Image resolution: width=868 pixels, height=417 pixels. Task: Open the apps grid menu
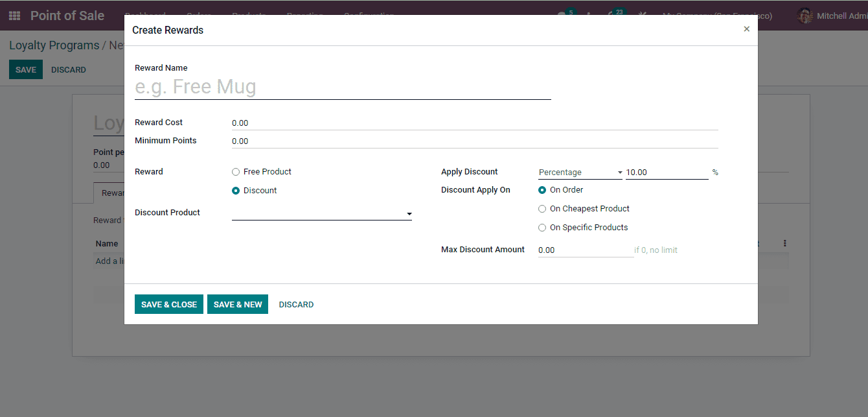tap(14, 16)
